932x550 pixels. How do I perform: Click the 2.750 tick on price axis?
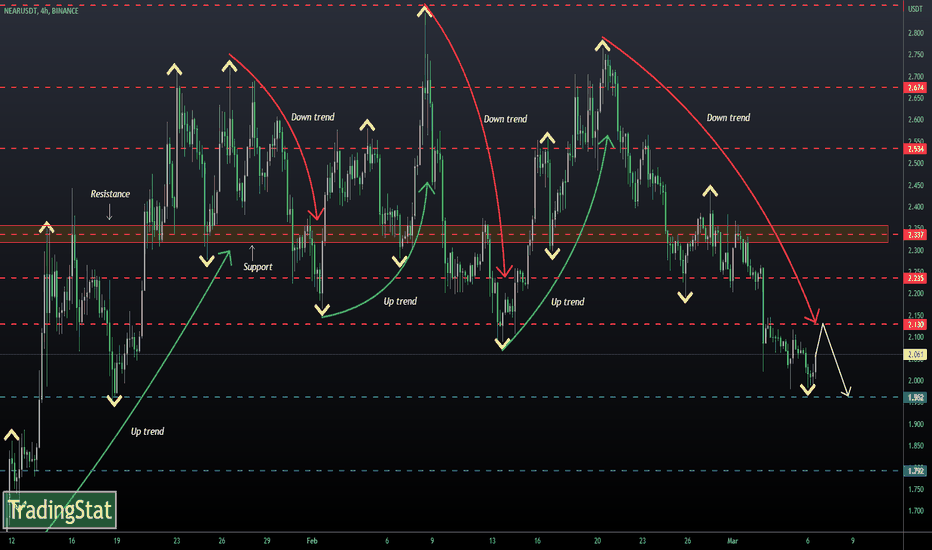point(916,55)
